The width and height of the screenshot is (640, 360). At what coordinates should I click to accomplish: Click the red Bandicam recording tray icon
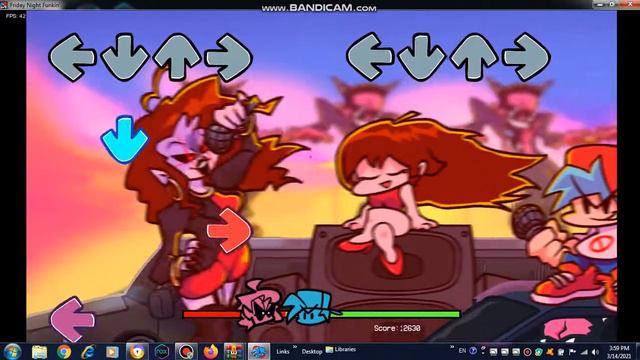527,352
